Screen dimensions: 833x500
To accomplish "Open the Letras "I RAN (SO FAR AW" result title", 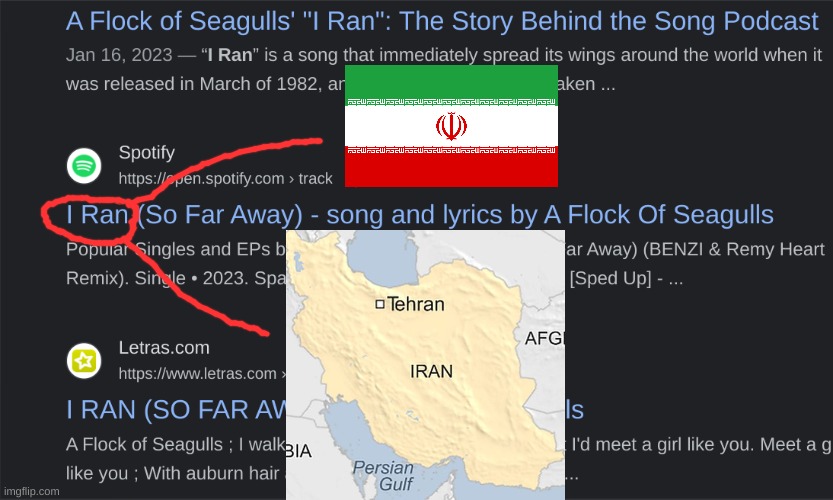I will (176, 410).
